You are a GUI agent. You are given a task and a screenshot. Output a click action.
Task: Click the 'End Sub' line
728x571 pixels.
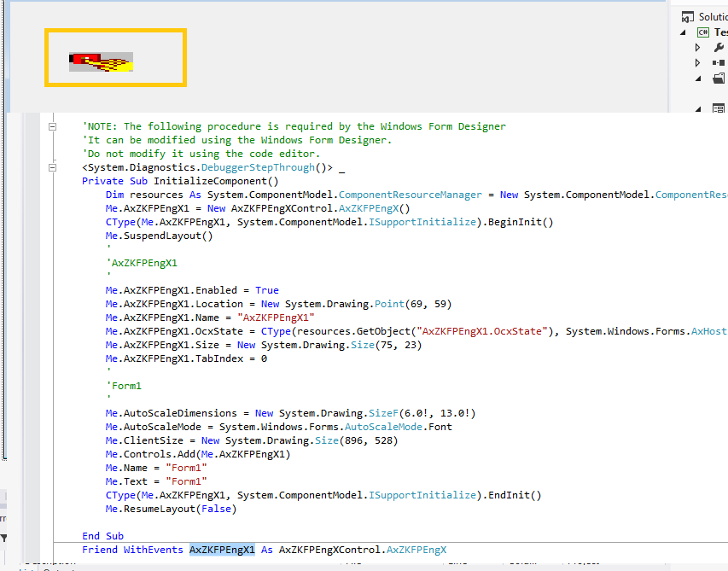tap(102, 536)
